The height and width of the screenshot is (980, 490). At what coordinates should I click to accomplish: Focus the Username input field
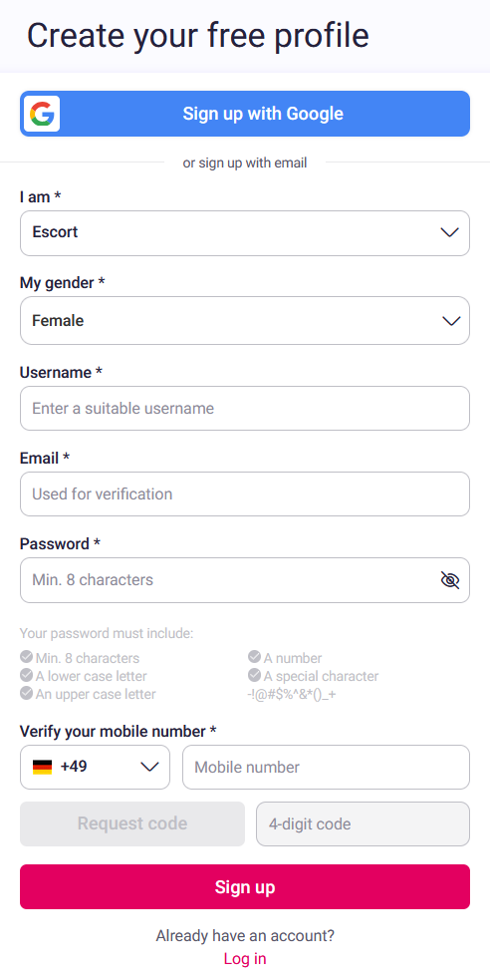(x=245, y=408)
